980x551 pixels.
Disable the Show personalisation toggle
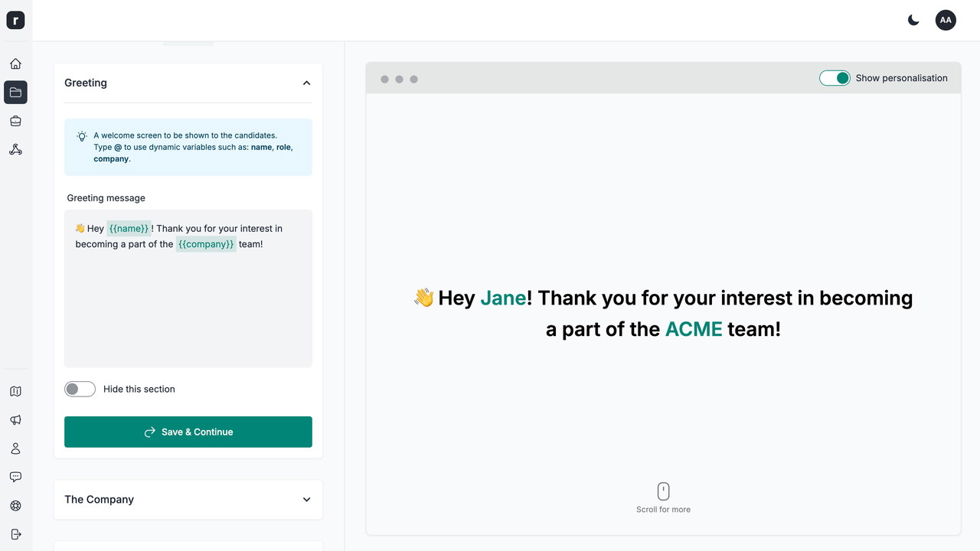(x=835, y=78)
